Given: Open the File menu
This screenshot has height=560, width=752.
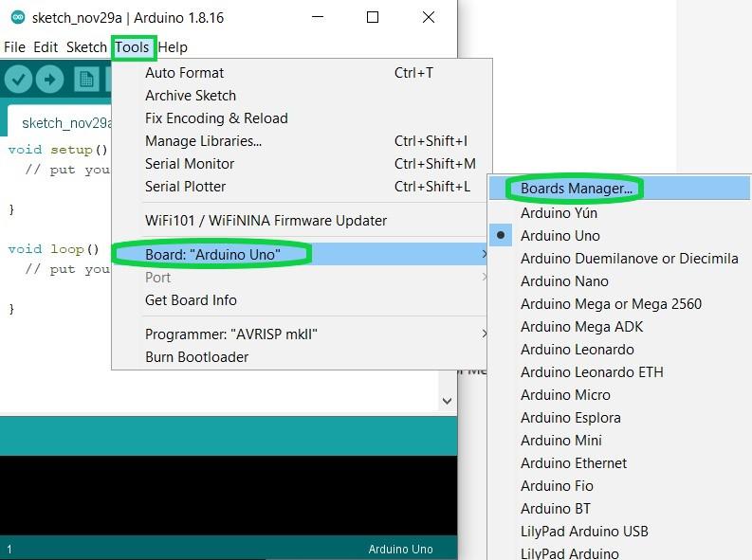Looking at the screenshot, I should 14,46.
